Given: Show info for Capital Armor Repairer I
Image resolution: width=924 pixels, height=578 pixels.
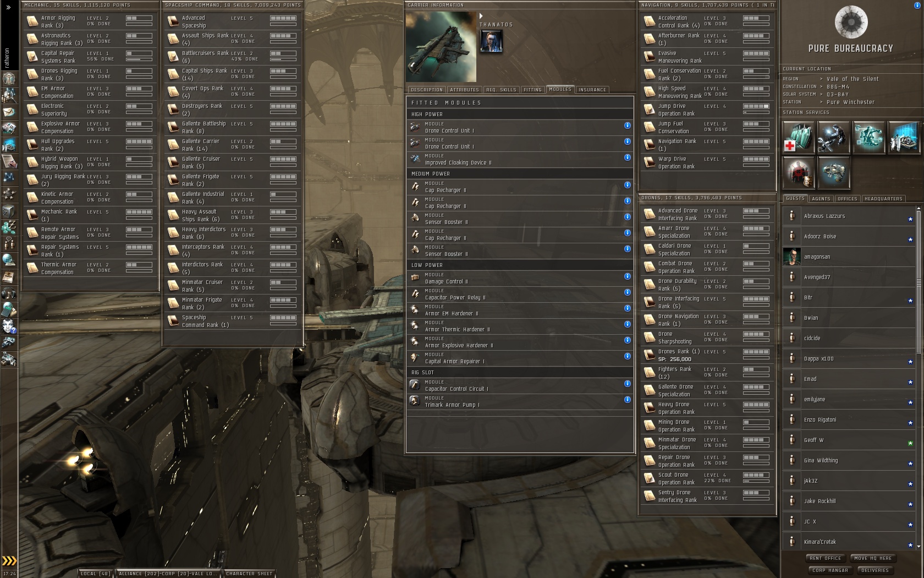Looking at the screenshot, I should coord(627,356).
